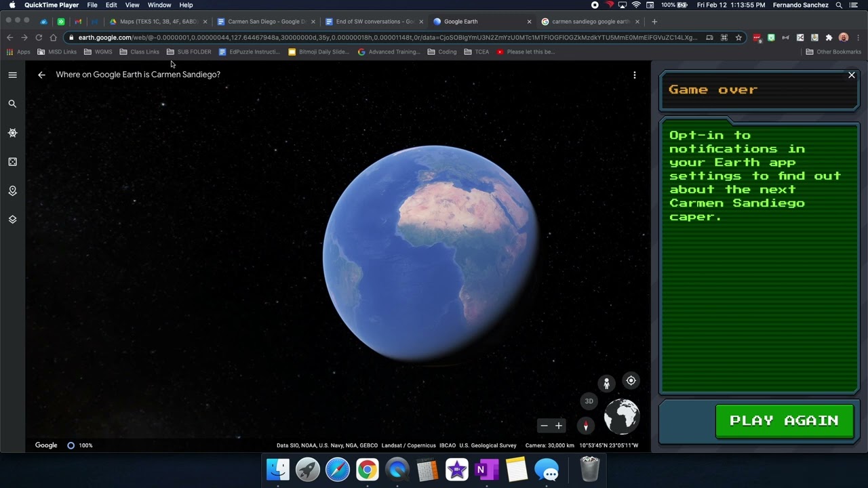Open the three-dot options menu
The height and width of the screenshot is (488, 868).
[x=635, y=75]
